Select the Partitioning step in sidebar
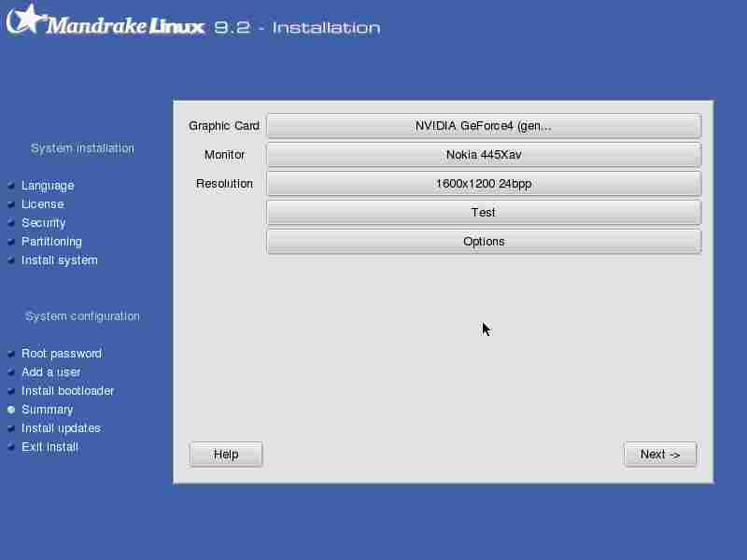This screenshot has height=560, width=747. (x=51, y=242)
